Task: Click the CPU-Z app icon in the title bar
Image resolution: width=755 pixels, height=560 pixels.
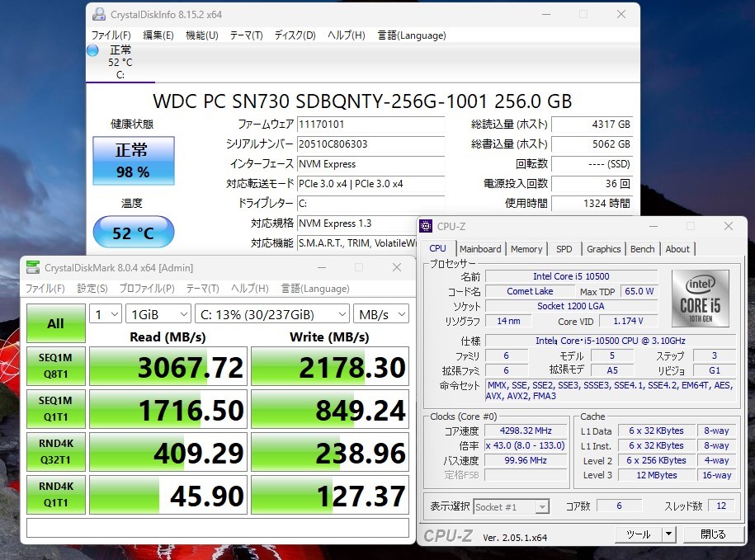Action: coord(426,225)
